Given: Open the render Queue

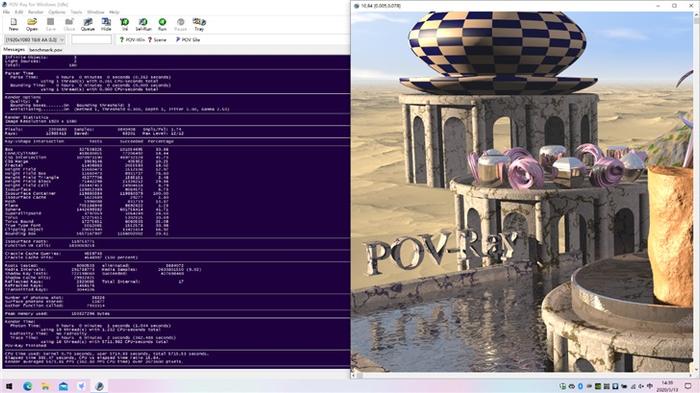Looking at the screenshot, I should pos(88,24).
